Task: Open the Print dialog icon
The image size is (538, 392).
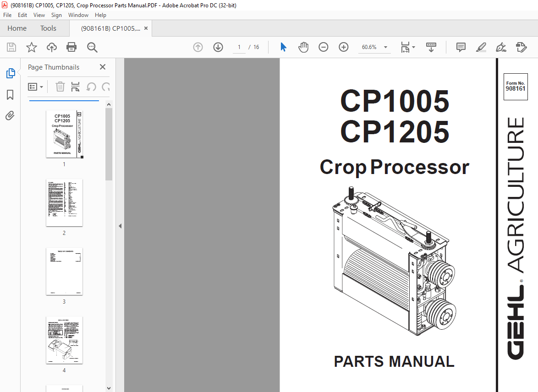Action: (x=71, y=47)
